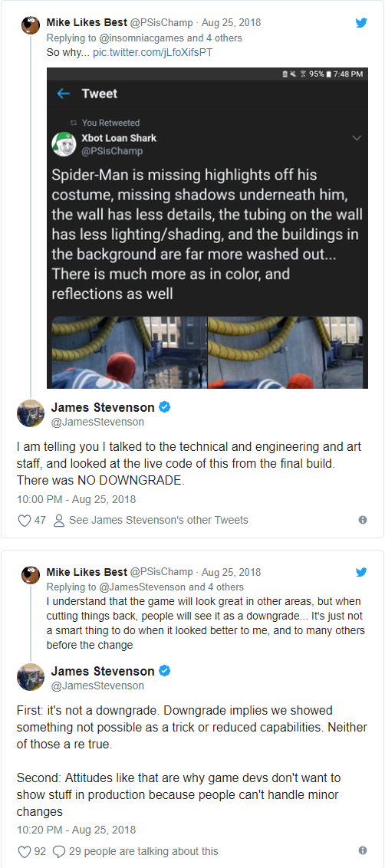Click the speech bubble reply icon

pos(59,851)
